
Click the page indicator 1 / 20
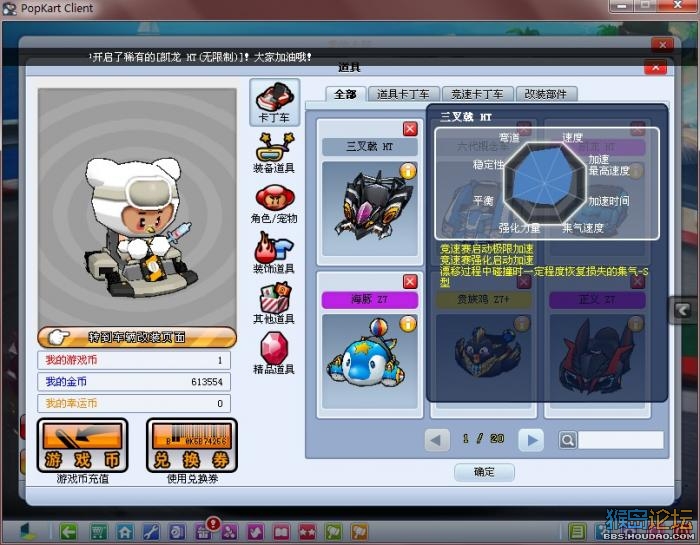tap(484, 439)
